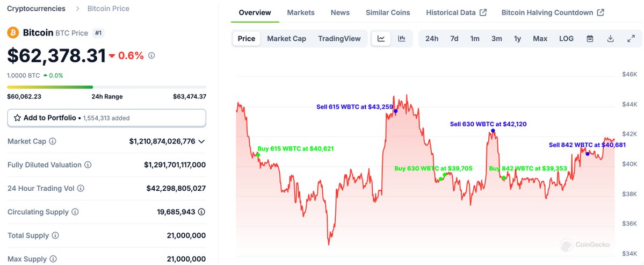Click the 24h Range price bar

point(106,87)
